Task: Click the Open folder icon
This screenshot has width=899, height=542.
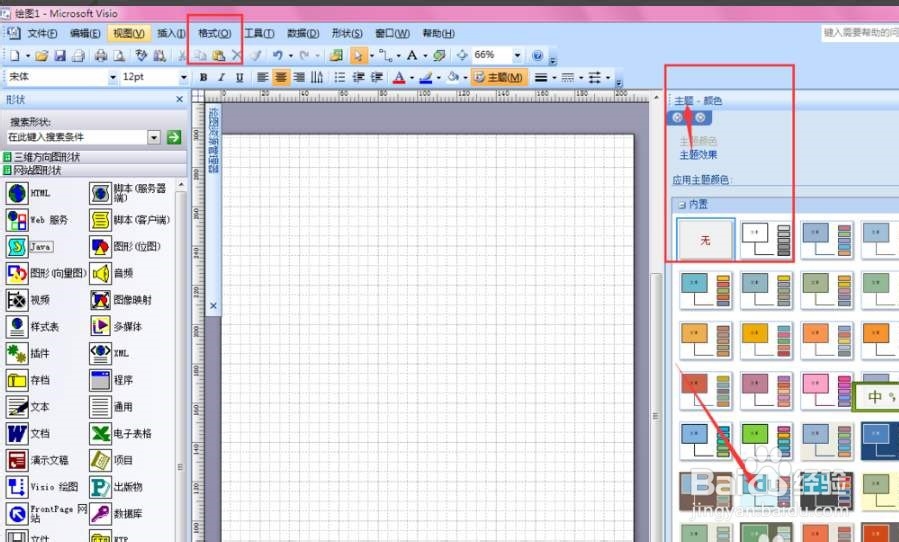Action: click(x=41, y=56)
